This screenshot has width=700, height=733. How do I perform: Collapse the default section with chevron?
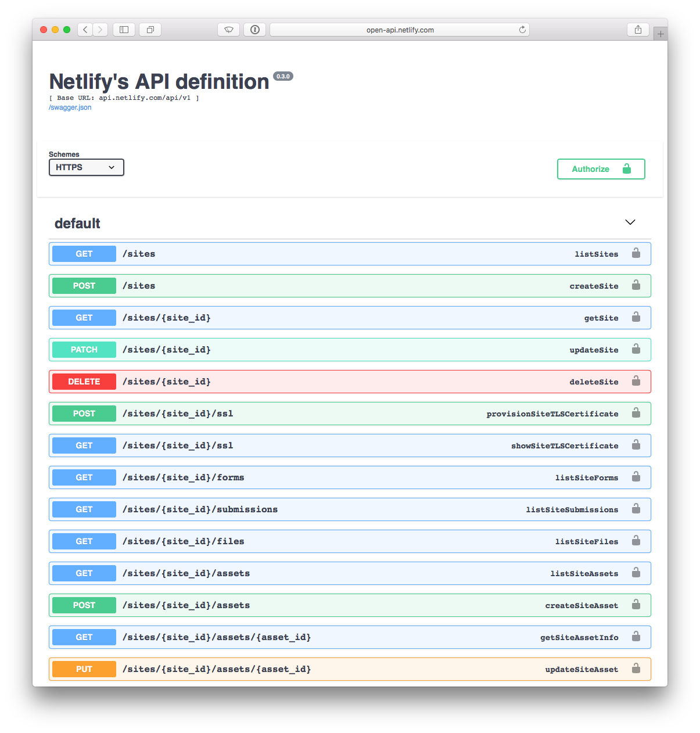630,222
